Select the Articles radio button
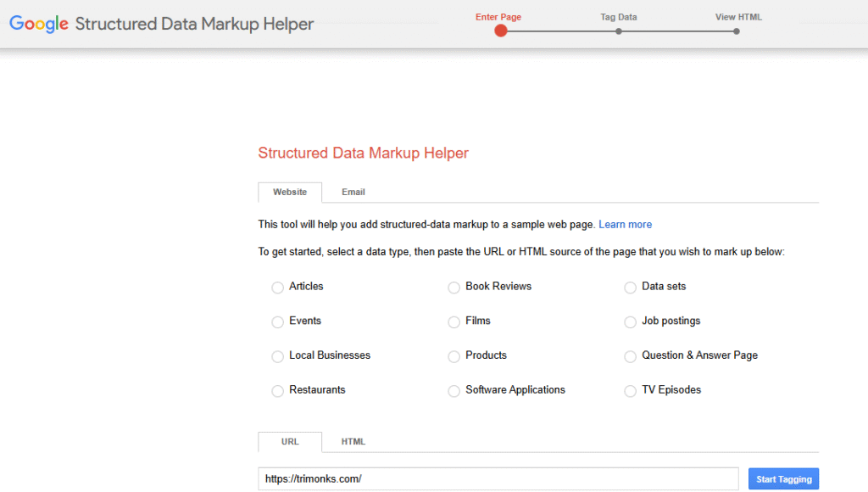 click(x=277, y=287)
